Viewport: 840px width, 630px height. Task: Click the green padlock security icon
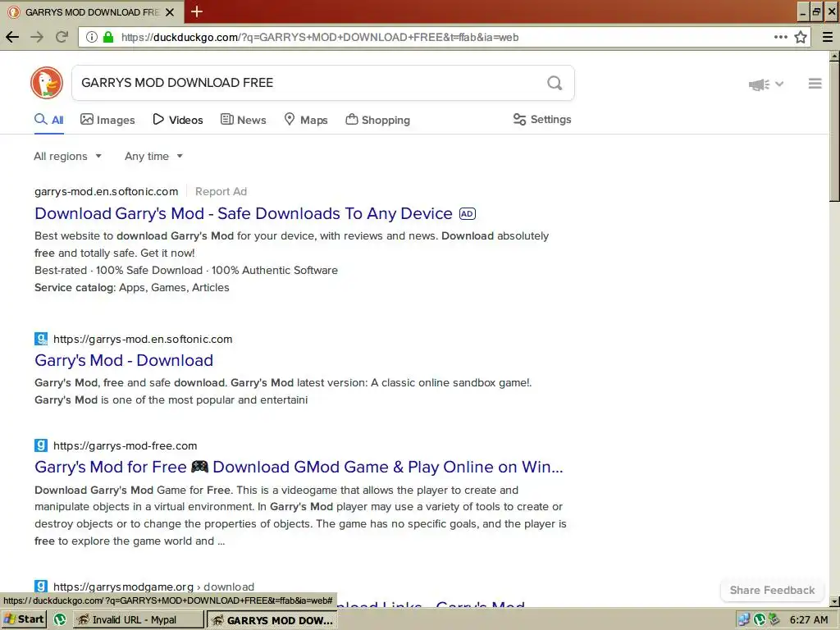tap(108, 37)
